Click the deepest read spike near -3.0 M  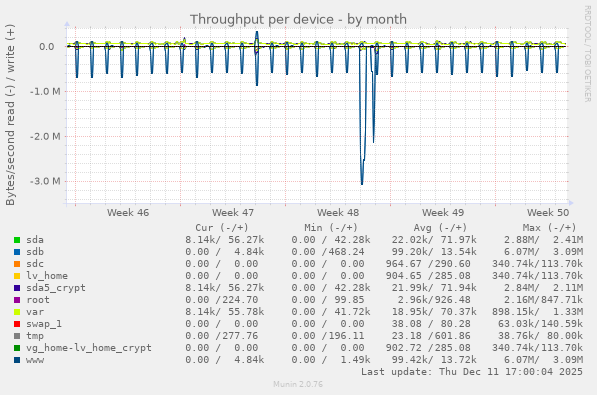pos(362,184)
